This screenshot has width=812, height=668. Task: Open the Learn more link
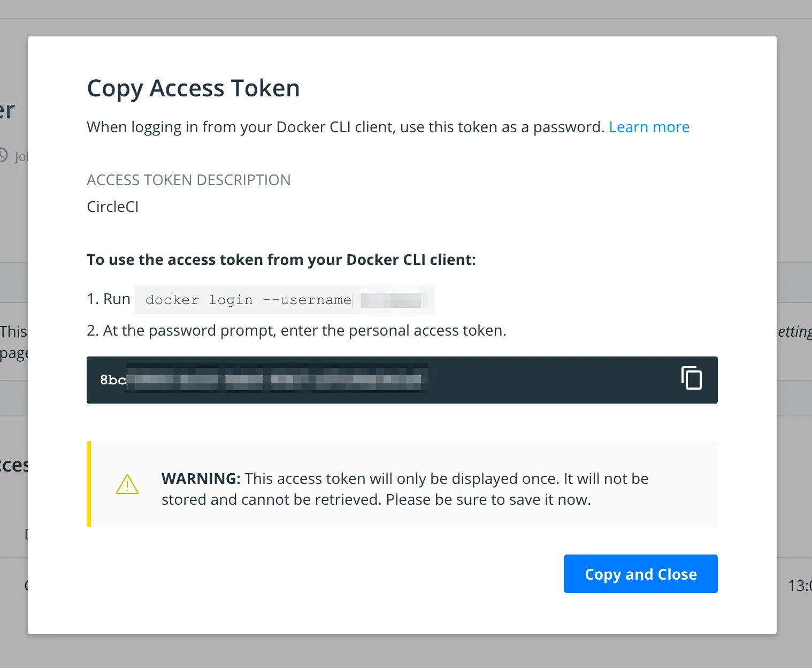pyautogui.click(x=649, y=127)
